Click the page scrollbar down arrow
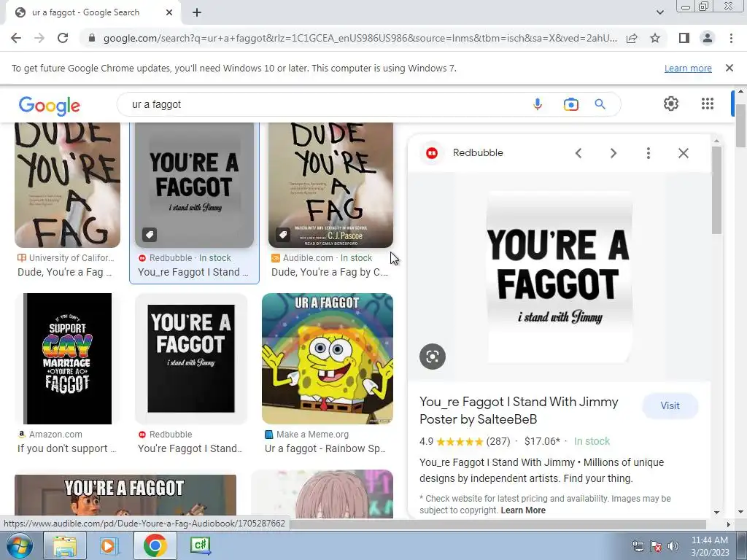 pos(740,512)
